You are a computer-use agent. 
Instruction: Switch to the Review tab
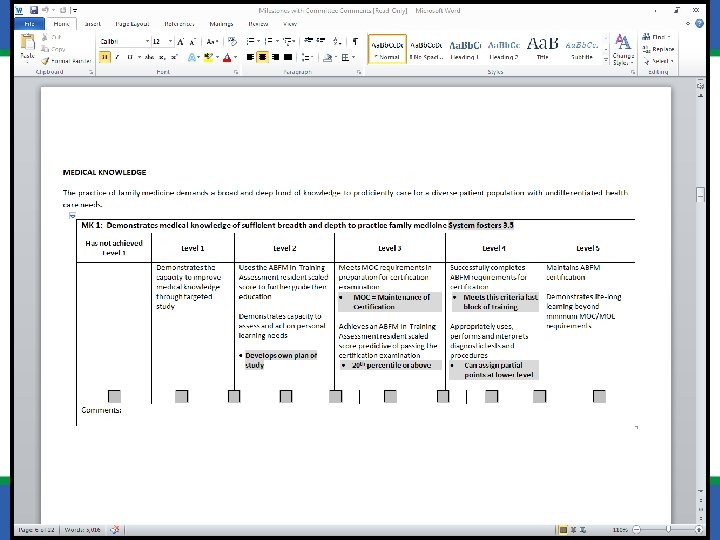coord(258,23)
